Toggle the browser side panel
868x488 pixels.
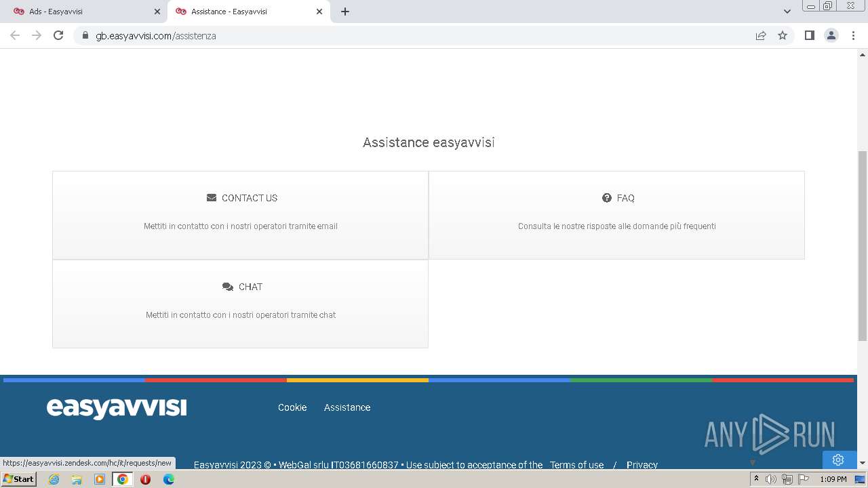click(x=810, y=35)
